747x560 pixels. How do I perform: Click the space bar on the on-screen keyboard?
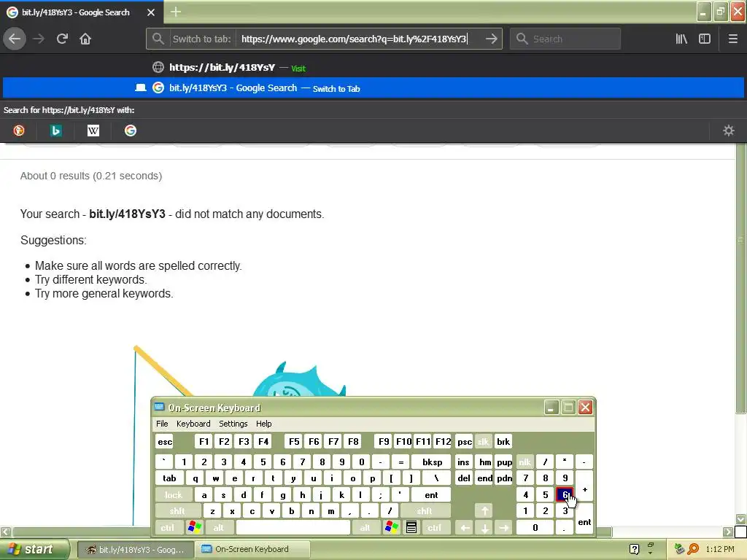coord(293,528)
